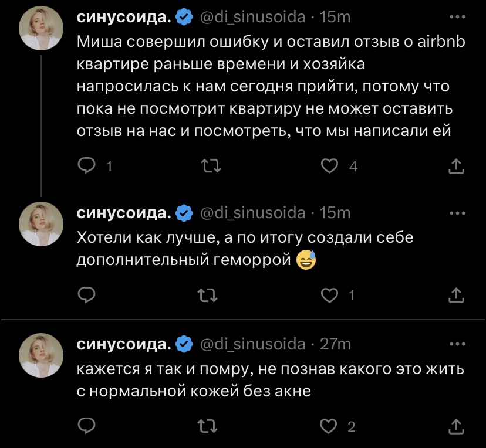The width and height of the screenshot is (486, 448).
Task: Retweet the airbnb review tweet
Action: (x=209, y=167)
